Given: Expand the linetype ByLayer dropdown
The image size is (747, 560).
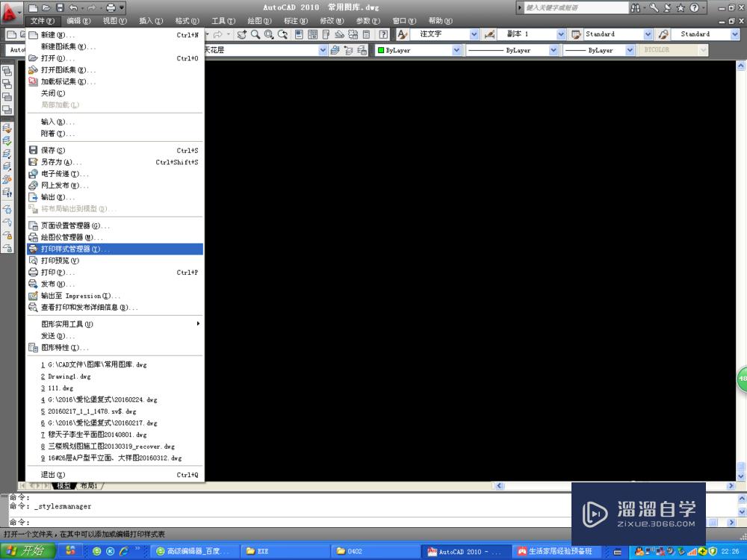Looking at the screenshot, I should coord(553,50).
